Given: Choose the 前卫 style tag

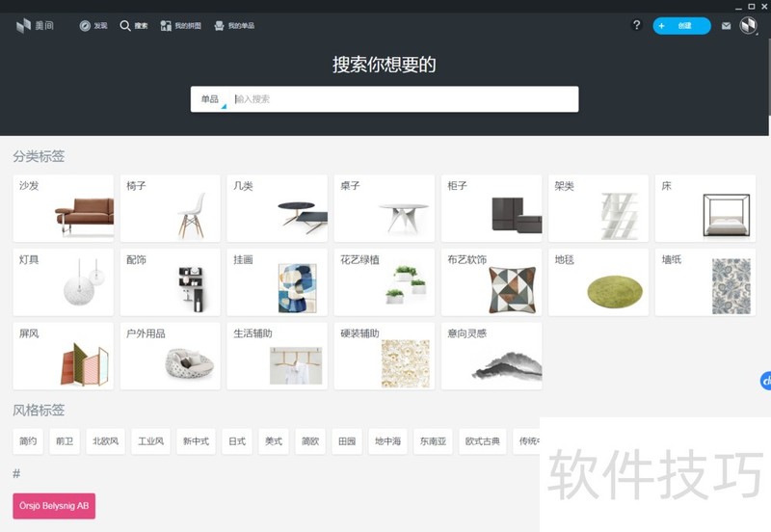Looking at the screenshot, I should point(65,441).
